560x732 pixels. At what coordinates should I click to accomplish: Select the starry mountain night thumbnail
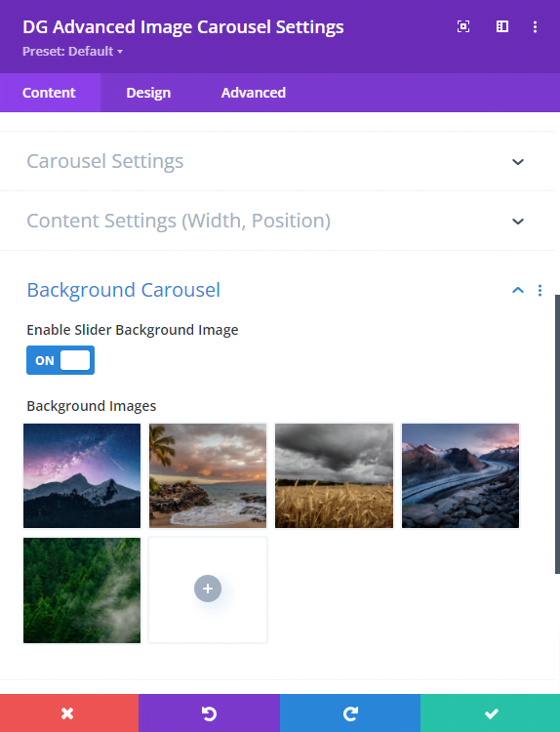click(82, 475)
